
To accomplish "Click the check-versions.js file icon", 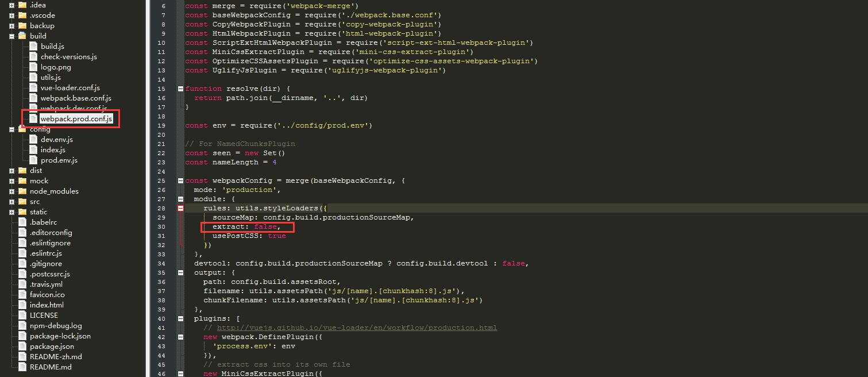I will [33, 56].
